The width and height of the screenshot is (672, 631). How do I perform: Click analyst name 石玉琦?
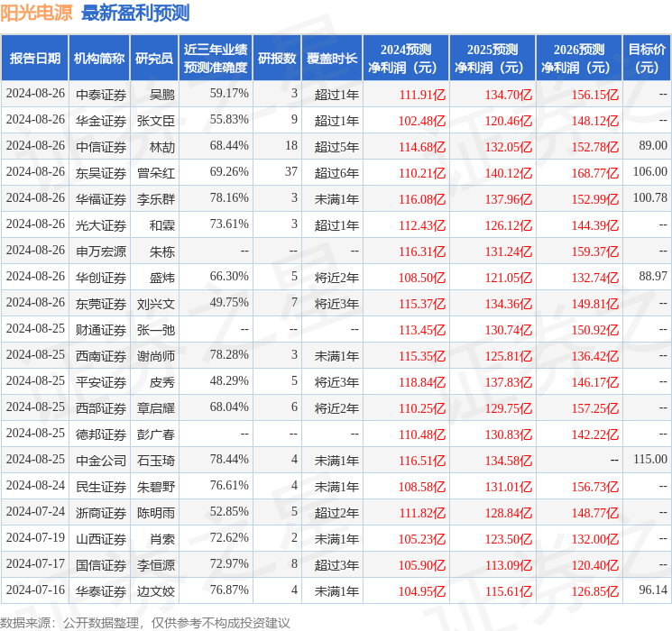click(155, 460)
